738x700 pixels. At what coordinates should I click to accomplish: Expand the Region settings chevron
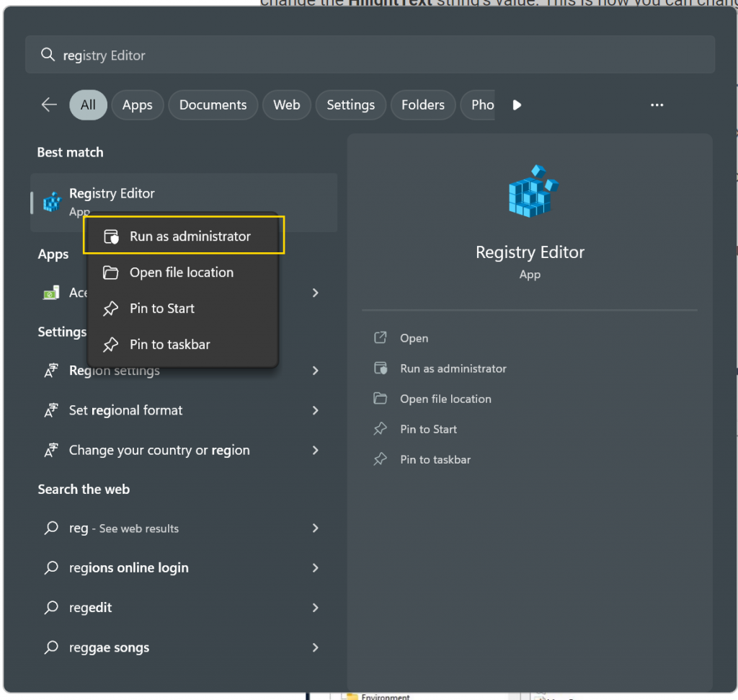[316, 371]
